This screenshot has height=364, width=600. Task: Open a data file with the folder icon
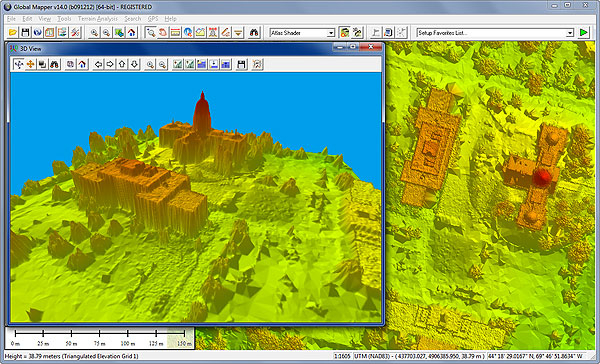click(13, 33)
